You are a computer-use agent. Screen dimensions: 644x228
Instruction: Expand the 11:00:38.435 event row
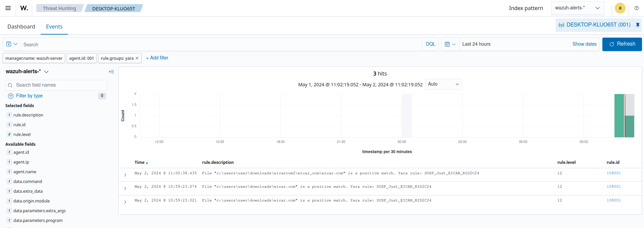point(125,175)
